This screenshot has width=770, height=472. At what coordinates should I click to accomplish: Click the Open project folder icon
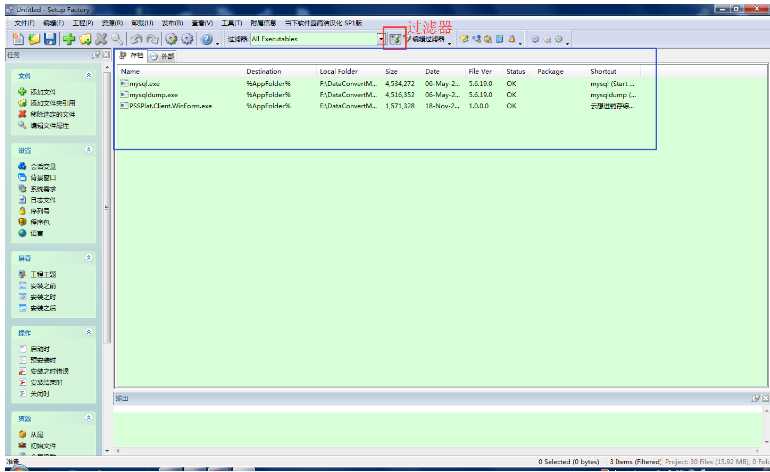pos(34,39)
